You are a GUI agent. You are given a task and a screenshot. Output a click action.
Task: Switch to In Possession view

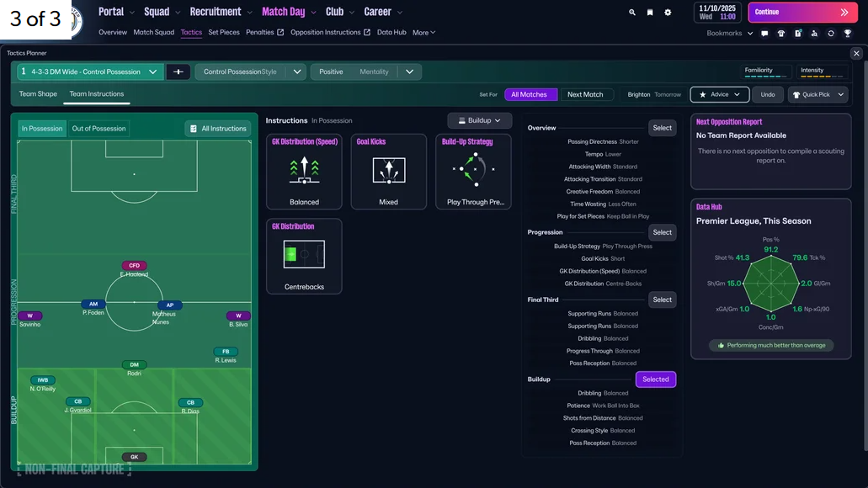[42, 129]
